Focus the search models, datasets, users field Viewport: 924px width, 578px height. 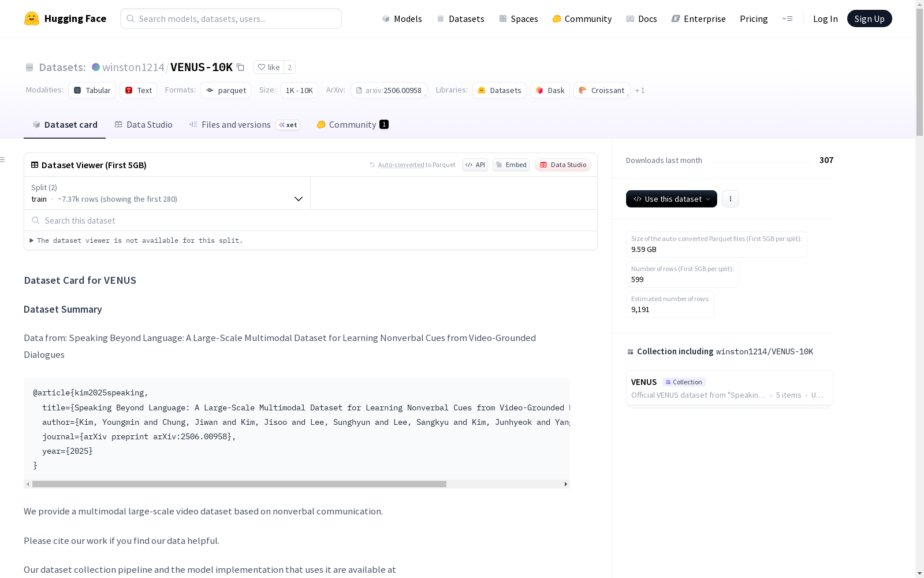tap(231, 18)
